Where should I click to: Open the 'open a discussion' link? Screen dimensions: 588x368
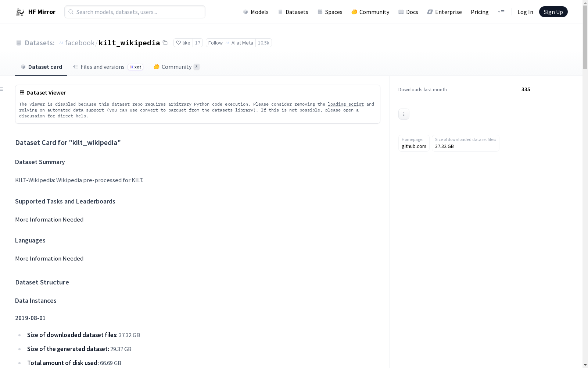tap(351, 110)
